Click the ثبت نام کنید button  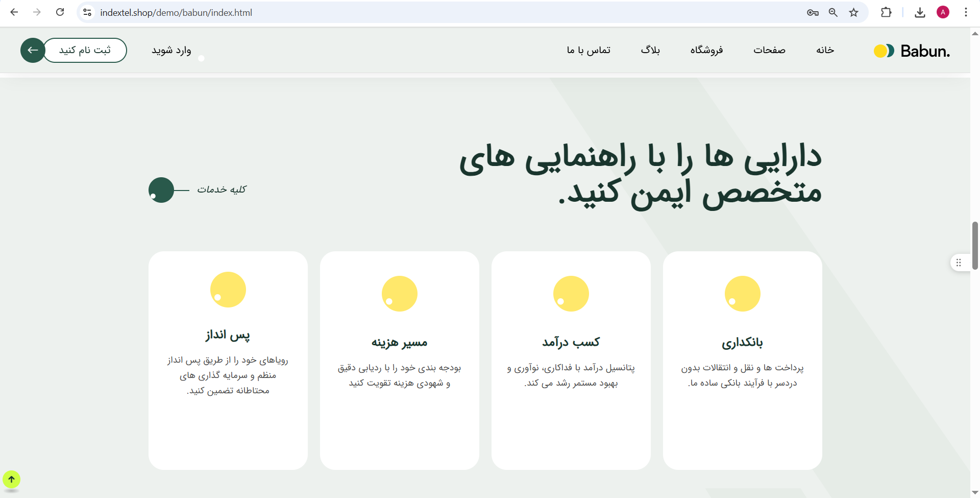click(x=85, y=50)
